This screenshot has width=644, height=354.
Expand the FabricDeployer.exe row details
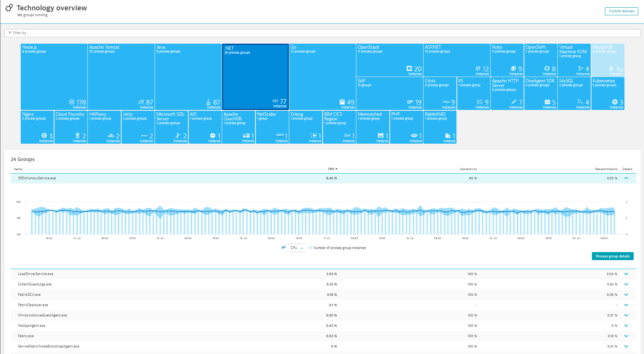(x=626, y=305)
